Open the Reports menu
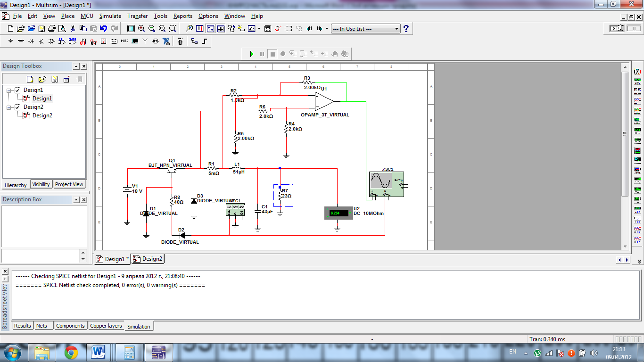 (182, 16)
